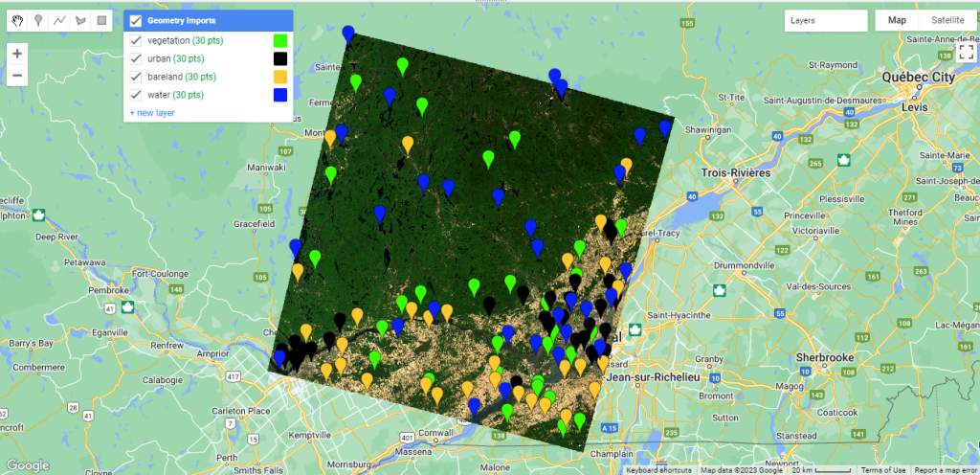
Task: Select the draw rectangle tool
Action: [x=101, y=20]
